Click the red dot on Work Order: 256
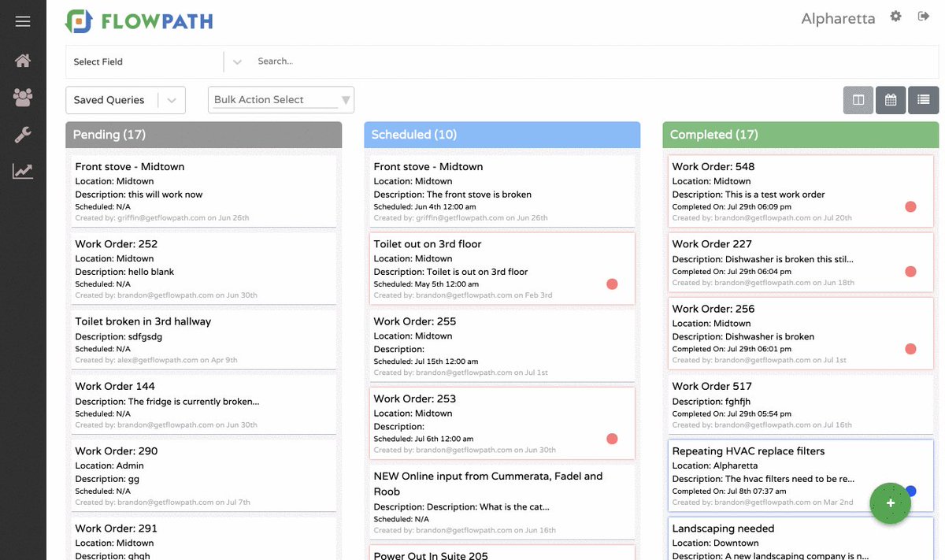The width and height of the screenshot is (945, 560). (910, 349)
